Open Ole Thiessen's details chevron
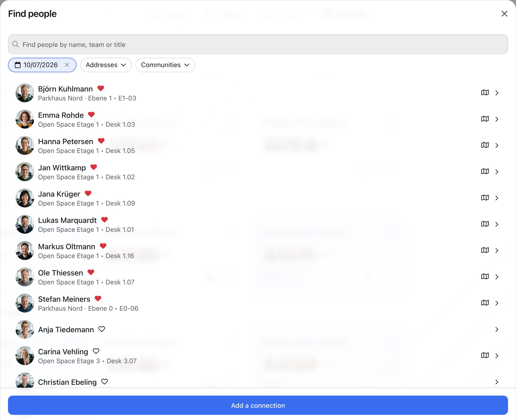Image resolution: width=516 pixels, height=420 pixels. click(x=497, y=277)
